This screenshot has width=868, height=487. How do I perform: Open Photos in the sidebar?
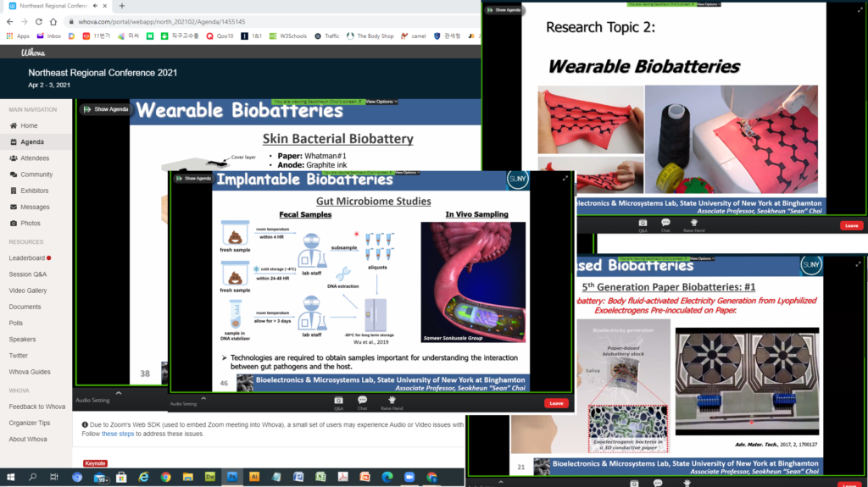coord(30,223)
